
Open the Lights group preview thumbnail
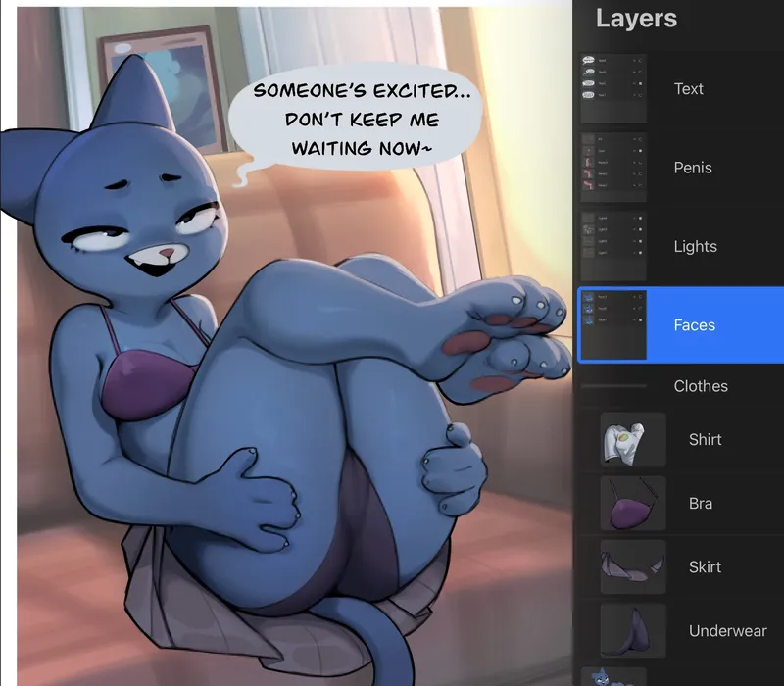(x=613, y=246)
